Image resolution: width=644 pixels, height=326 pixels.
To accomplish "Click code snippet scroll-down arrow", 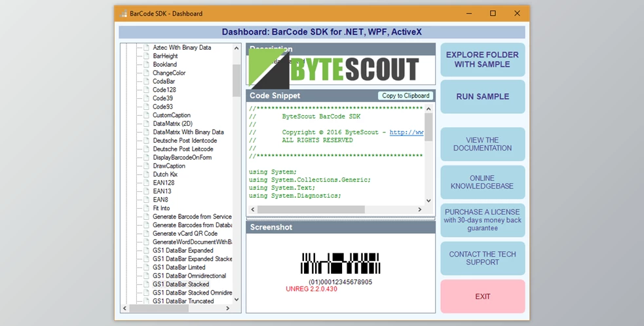I will click(x=428, y=201).
